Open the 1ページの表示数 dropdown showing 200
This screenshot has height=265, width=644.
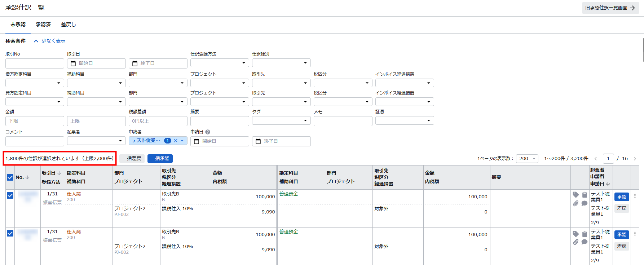(527, 159)
